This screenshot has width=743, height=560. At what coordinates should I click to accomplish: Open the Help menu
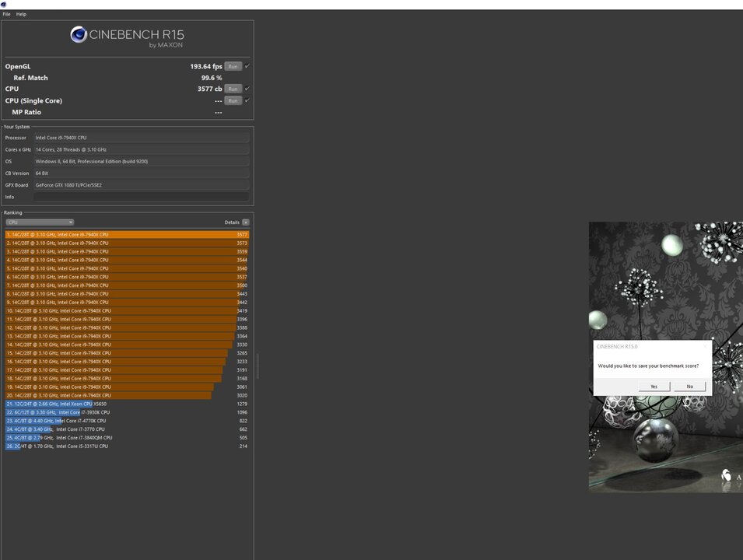point(21,14)
